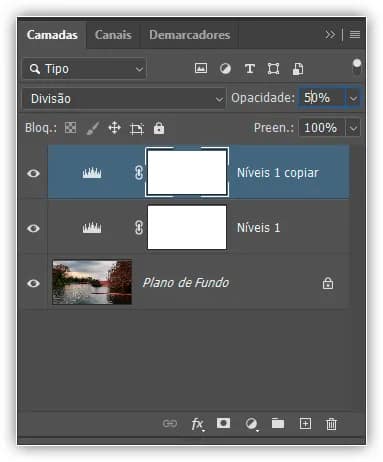Select layer name Níveis 1 copiar
This screenshot has height=462, width=383.
278,173
